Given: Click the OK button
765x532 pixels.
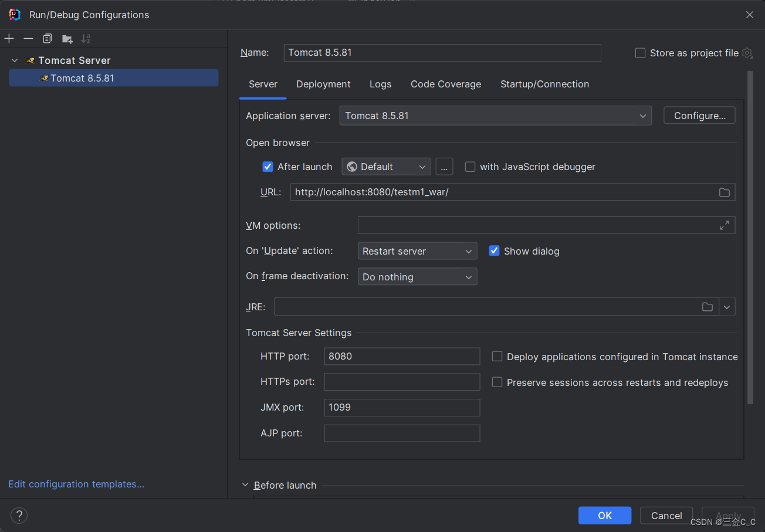Looking at the screenshot, I should click(605, 516).
